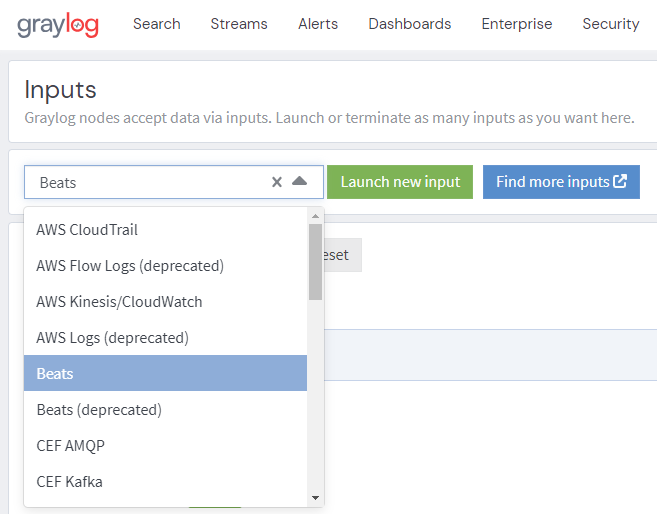Click the input type select field
Screen dimensions: 657x514
coord(174,182)
